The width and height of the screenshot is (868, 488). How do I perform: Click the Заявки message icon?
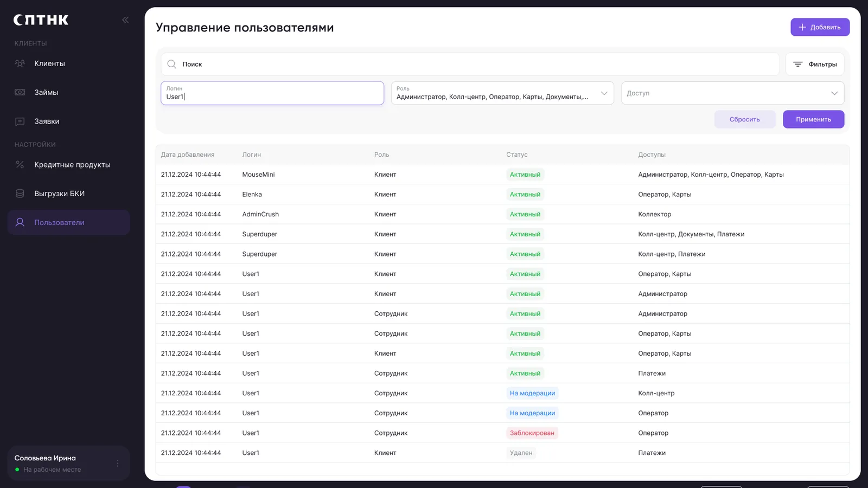(x=20, y=121)
